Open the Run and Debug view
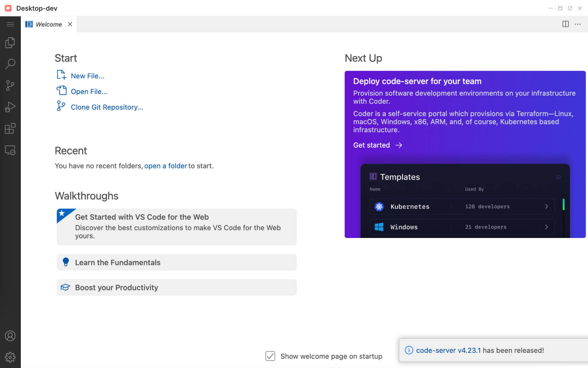Image resolution: width=588 pixels, height=368 pixels. pos(10,107)
